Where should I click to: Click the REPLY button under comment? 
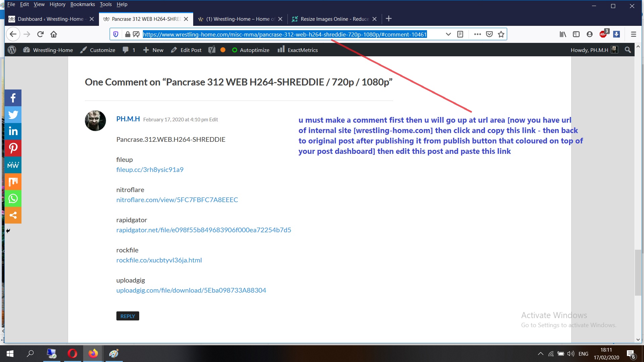click(x=127, y=316)
